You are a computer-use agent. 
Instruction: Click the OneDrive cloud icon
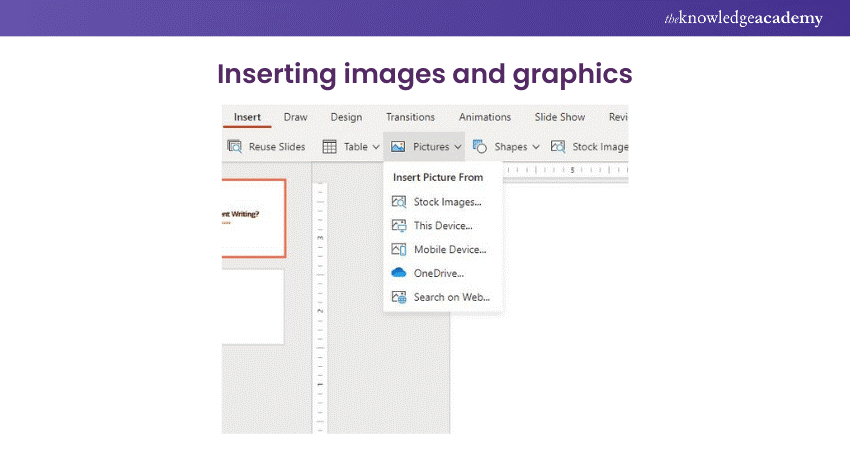[399, 273]
